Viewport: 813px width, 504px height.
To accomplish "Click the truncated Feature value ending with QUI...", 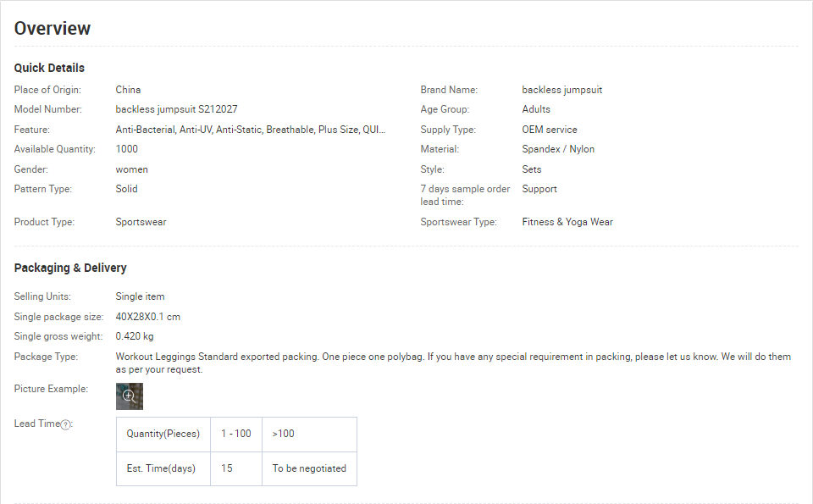I will point(251,130).
